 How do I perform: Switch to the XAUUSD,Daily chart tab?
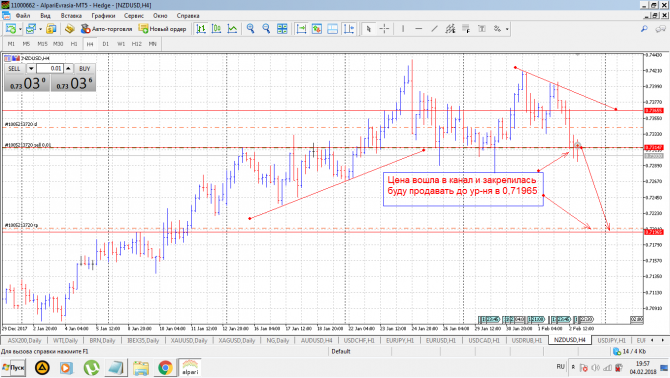[x=188, y=340]
